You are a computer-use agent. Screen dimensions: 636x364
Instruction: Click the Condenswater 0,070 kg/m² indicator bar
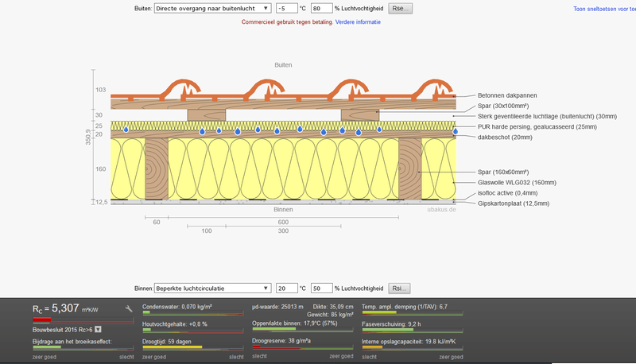[x=192, y=312]
